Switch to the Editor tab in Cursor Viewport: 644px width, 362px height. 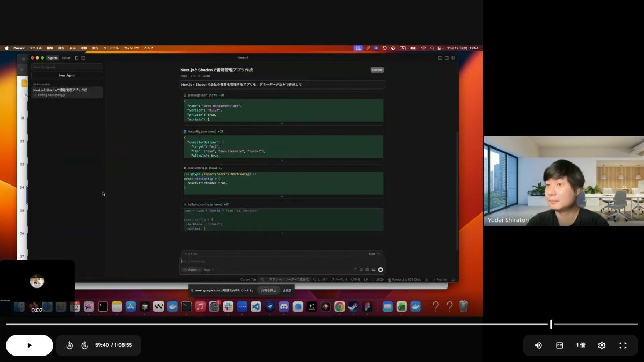tap(65, 58)
